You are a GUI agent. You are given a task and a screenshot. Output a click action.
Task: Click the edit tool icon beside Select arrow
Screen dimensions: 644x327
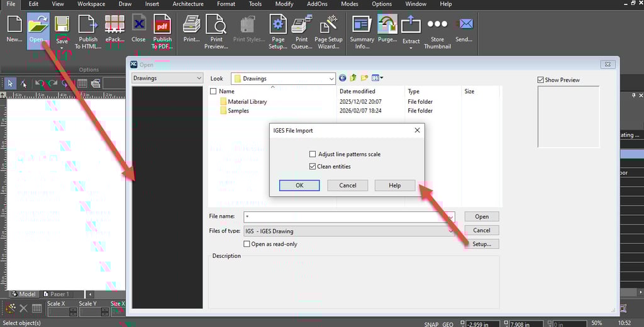pos(23,84)
